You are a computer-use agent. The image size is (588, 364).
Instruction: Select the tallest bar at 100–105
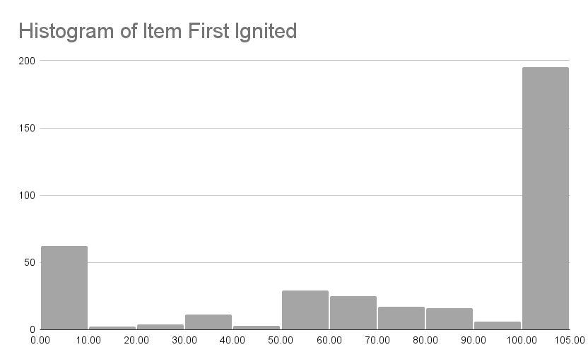[545, 199]
